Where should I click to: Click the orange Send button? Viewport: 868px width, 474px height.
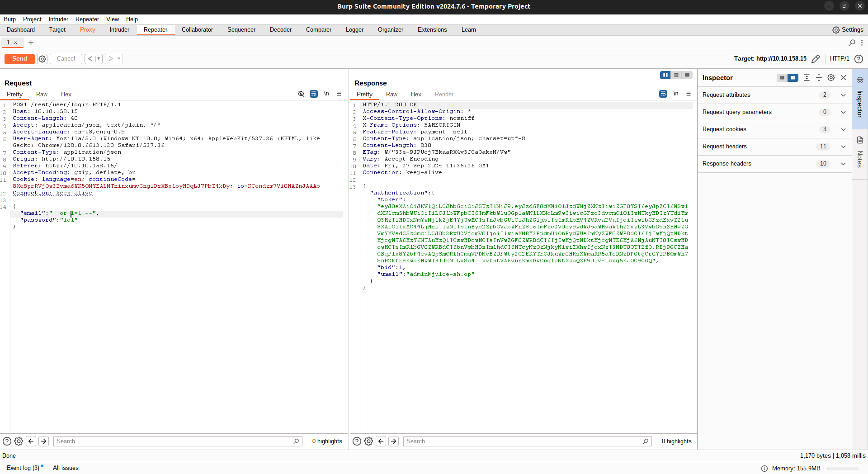point(19,59)
